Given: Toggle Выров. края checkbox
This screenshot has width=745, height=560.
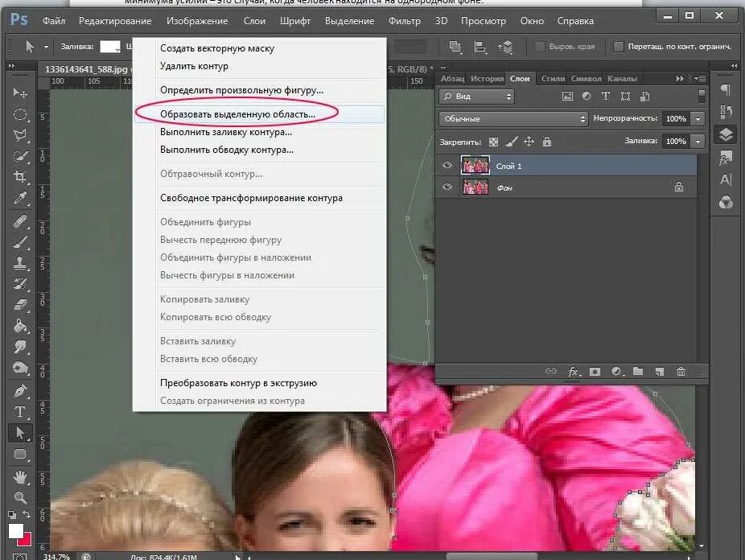Looking at the screenshot, I should point(539,47).
